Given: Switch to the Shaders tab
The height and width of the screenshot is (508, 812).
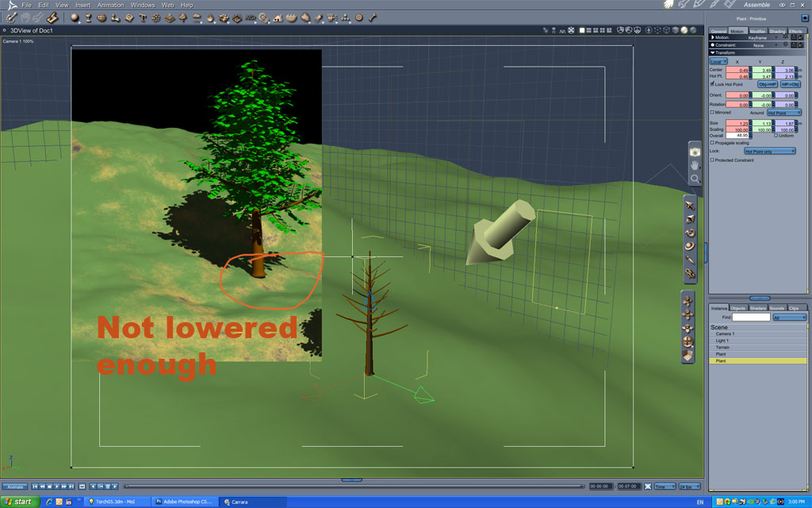Looking at the screenshot, I should point(757,308).
